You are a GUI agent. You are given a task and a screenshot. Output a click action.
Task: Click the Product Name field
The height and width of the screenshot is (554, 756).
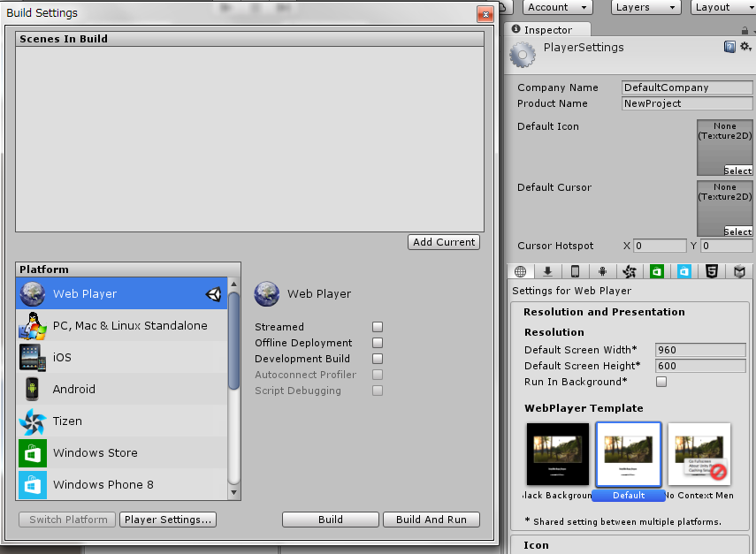pos(686,103)
